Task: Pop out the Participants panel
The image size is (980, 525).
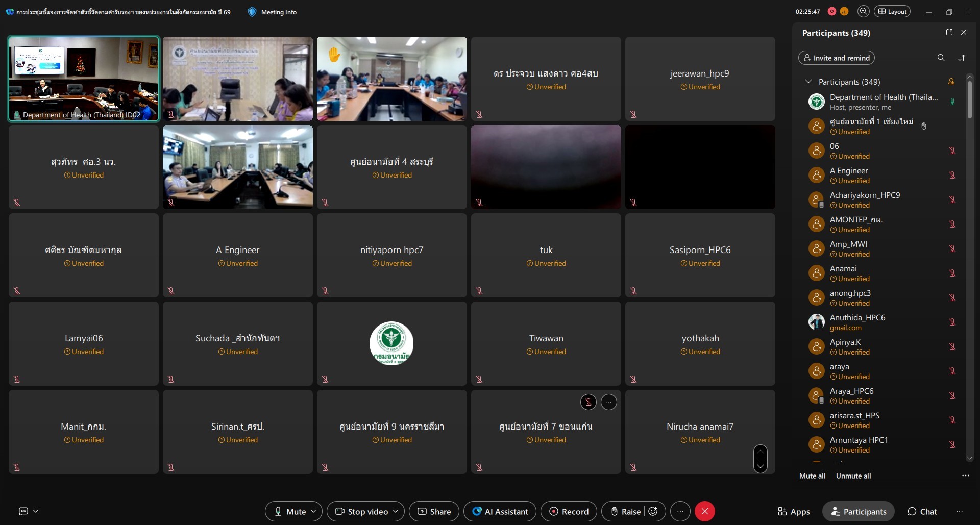Action: click(949, 32)
